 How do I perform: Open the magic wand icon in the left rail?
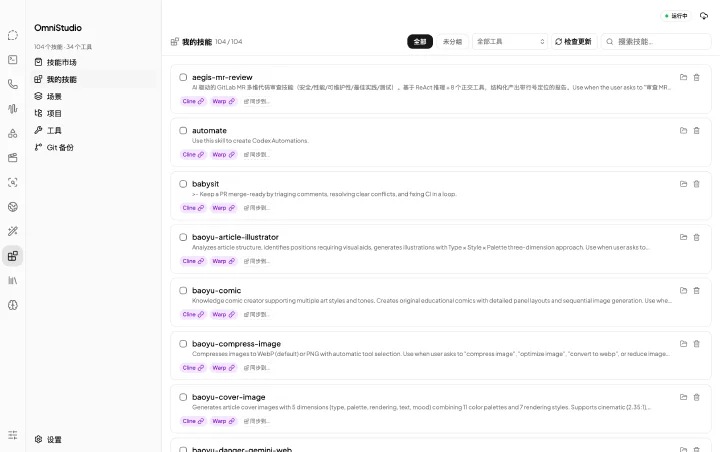pos(13,231)
